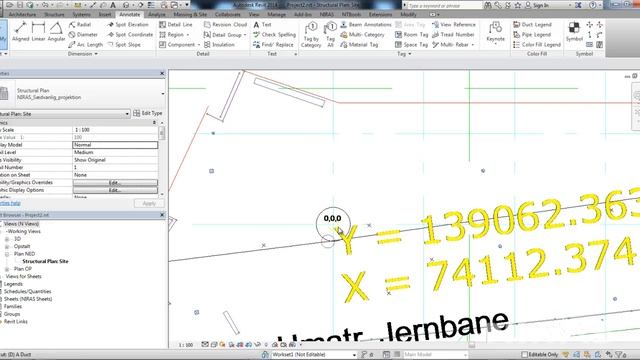The height and width of the screenshot is (360, 640).
Task: Click Edit for Graphic Display Options
Action: (x=115, y=190)
